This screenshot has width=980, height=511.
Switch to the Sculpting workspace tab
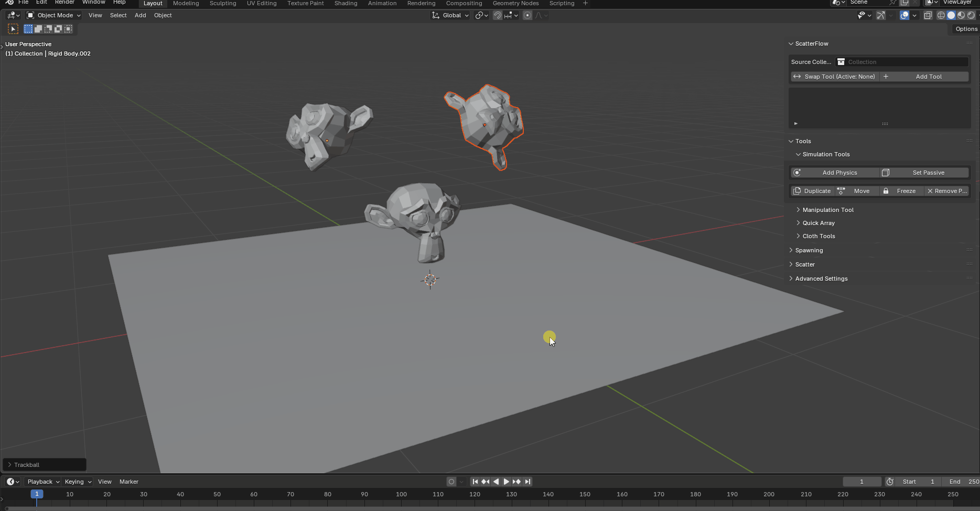(223, 3)
